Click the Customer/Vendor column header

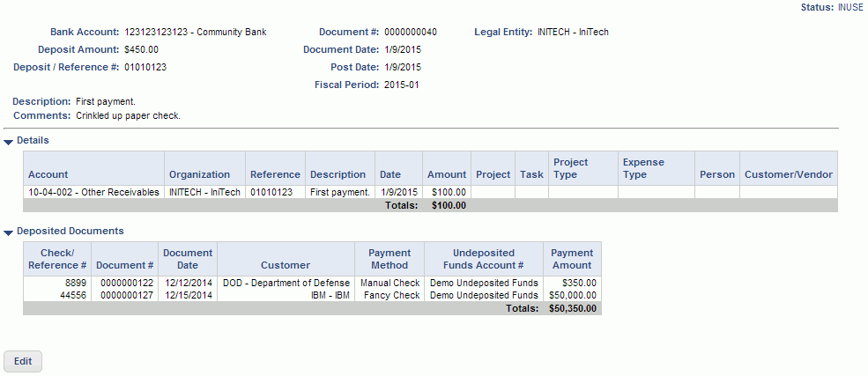click(x=788, y=174)
